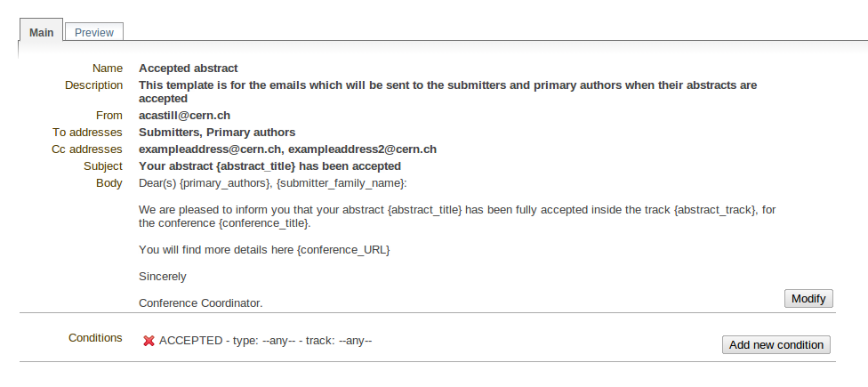
Task: Click the Conditions field label
Action: pyautogui.click(x=95, y=338)
